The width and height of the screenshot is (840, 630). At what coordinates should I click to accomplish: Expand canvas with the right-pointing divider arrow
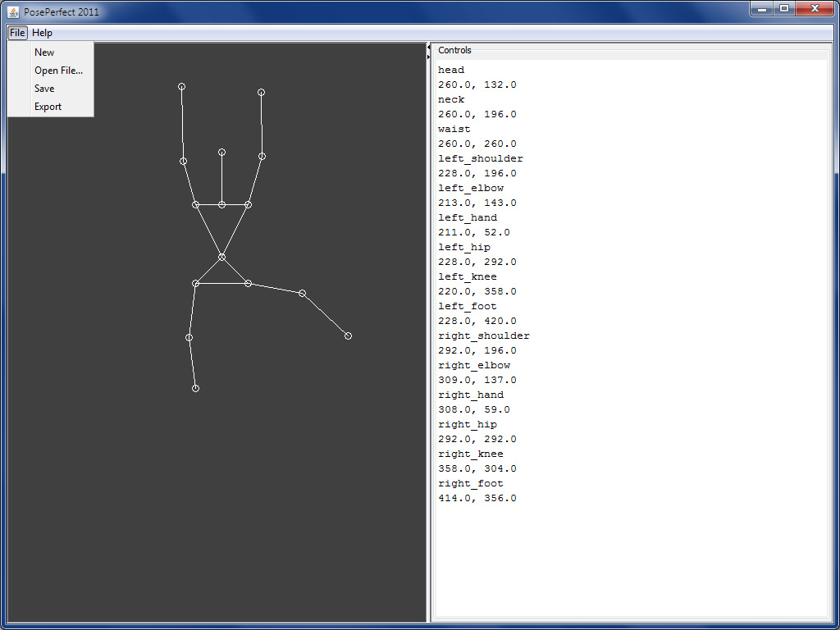(x=429, y=56)
